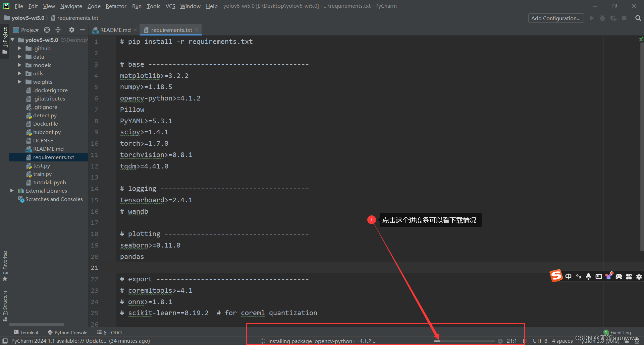Screen dimensions: 644x345
Task: Expand External Libraries node
Action: (12, 191)
